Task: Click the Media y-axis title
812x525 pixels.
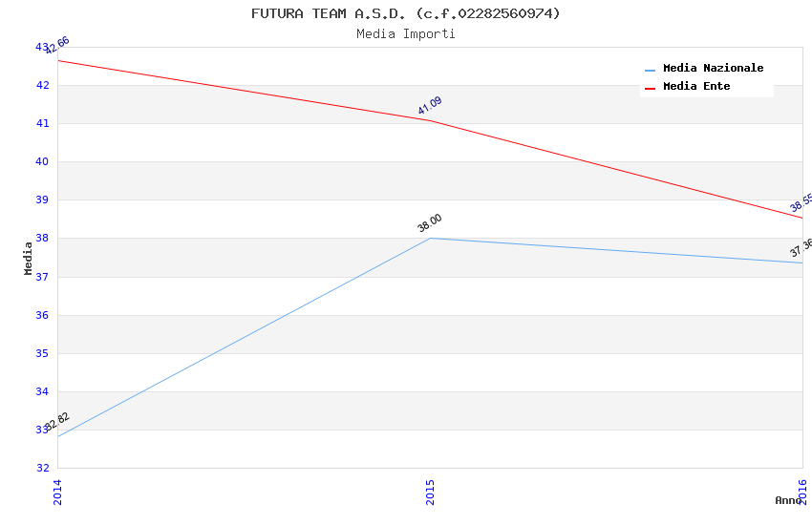Action: [29, 258]
